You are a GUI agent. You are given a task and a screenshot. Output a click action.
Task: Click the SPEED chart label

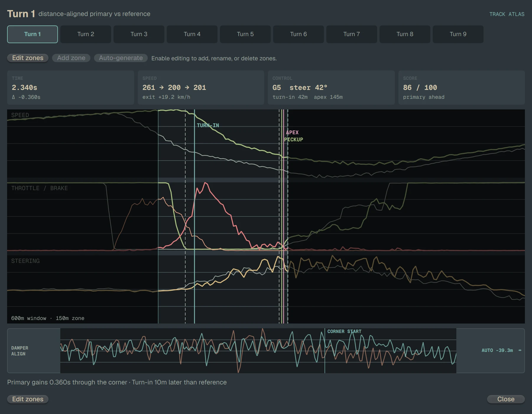pyautogui.click(x=20, y=115)
